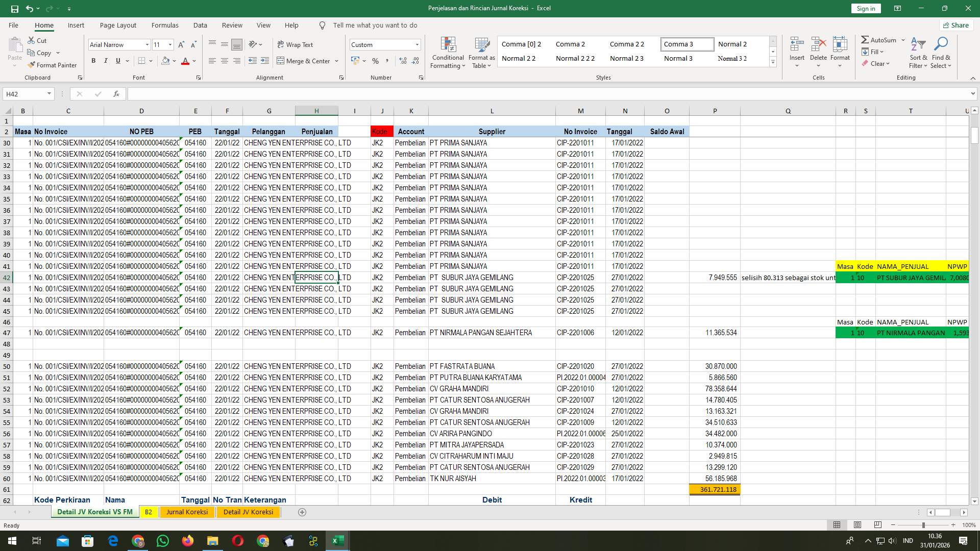
Task: Expand the font size dropdown
Action: (x=169, y=44)
